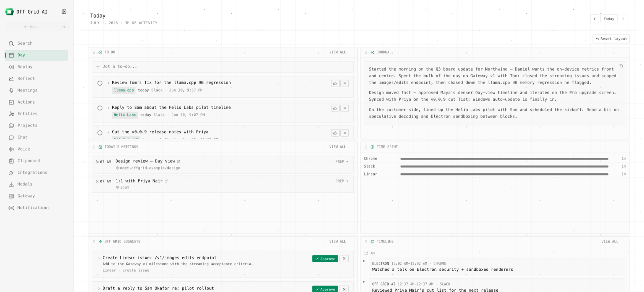644x292 pixels.
Task: Open the Integrations section
Action: (36, 172)
